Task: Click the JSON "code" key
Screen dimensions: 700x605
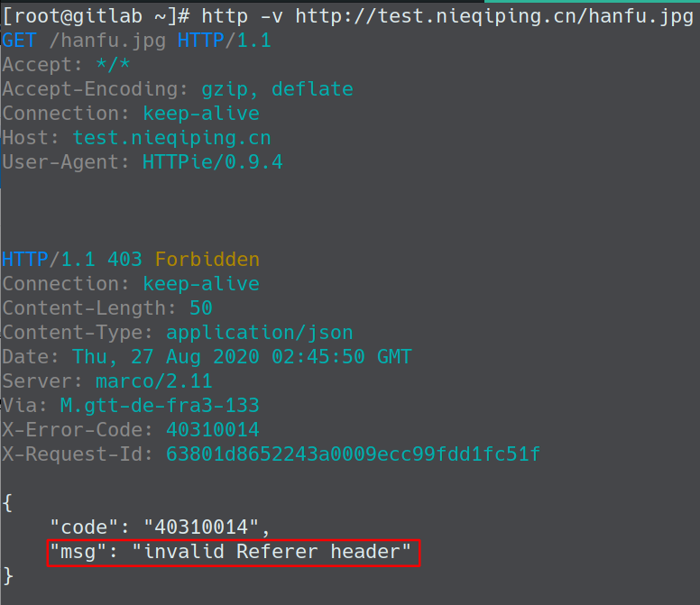Action: click(84, 527)
